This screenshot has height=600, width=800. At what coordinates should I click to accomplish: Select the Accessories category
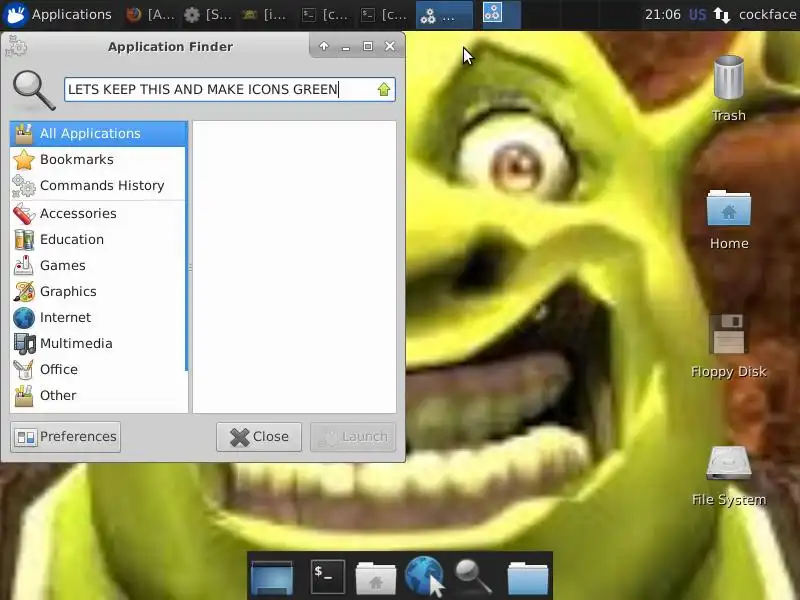tap(98, 213)
